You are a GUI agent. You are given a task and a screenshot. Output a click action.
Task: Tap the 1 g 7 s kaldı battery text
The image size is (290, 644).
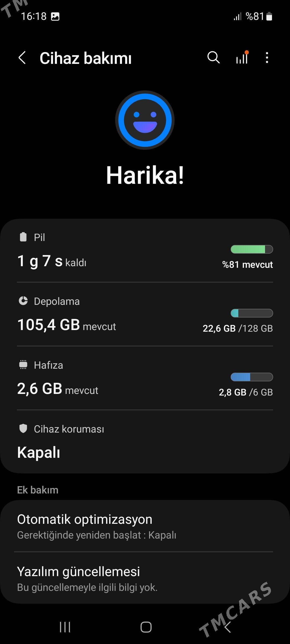pos(52,261)
